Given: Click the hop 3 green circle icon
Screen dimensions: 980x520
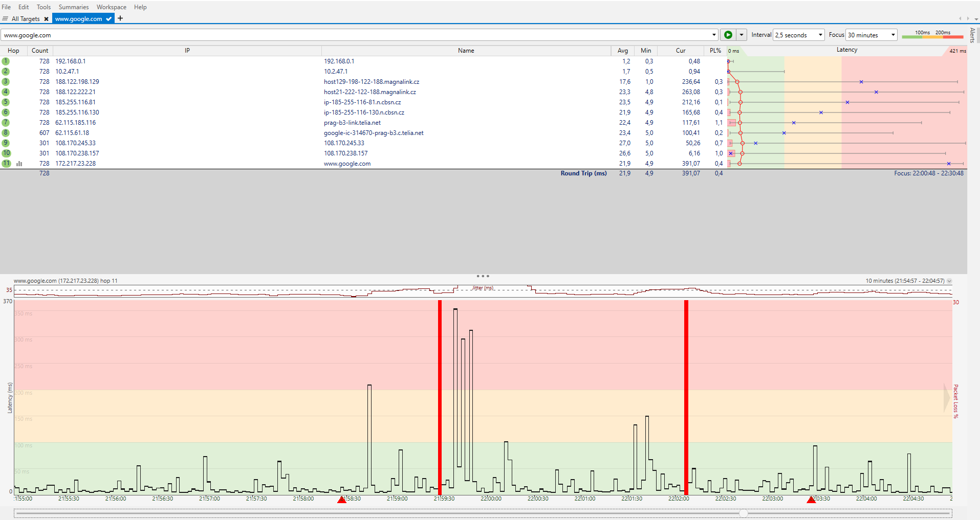Looking at the screenshot, I should 6,82.
